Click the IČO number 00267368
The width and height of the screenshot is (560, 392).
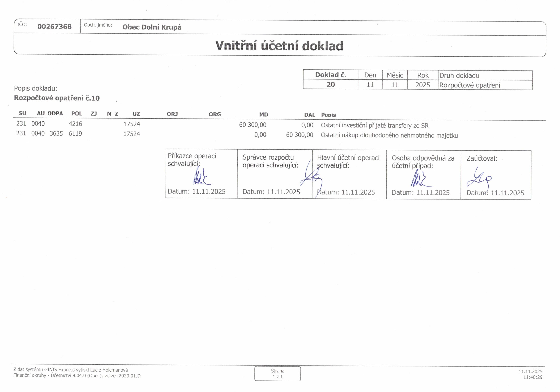(x=54, y=27)
